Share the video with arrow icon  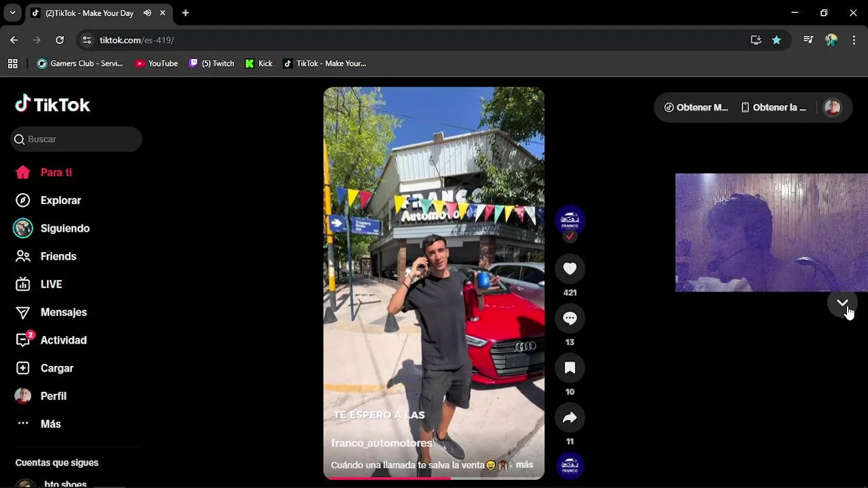coord(570,417)
